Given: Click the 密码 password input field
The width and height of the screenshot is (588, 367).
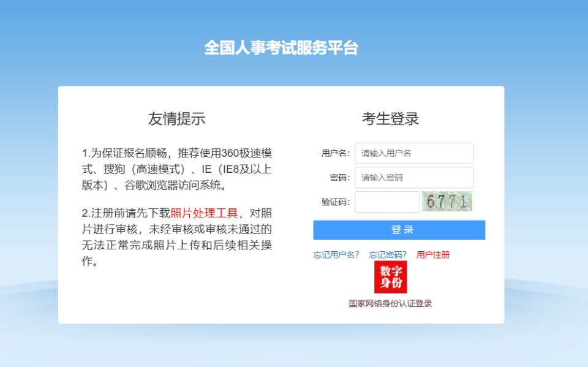Looking at the screenshot, I should 414,177.
